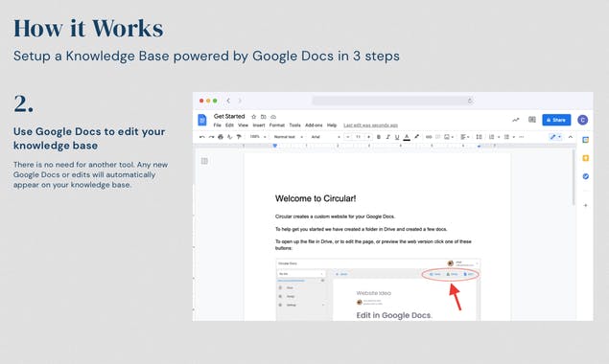Click the Welcome to Circular! heading
609x364 pixels.
coord(316,198)
